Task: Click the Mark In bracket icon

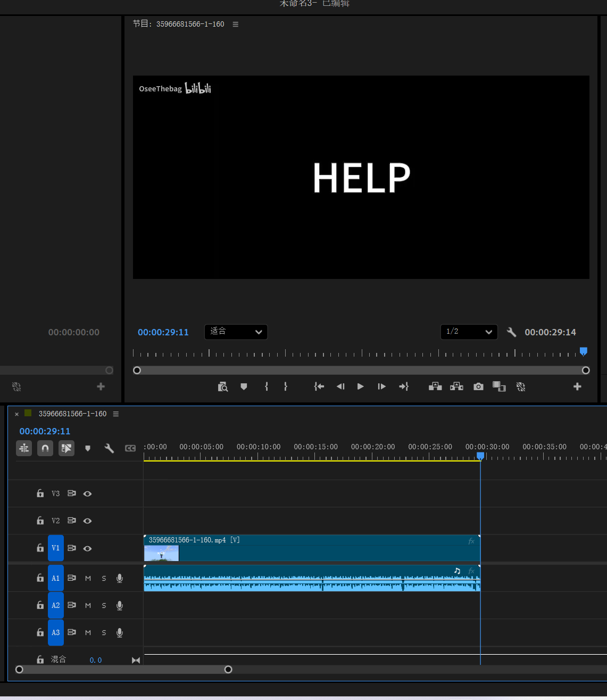Action: point(267,386)
